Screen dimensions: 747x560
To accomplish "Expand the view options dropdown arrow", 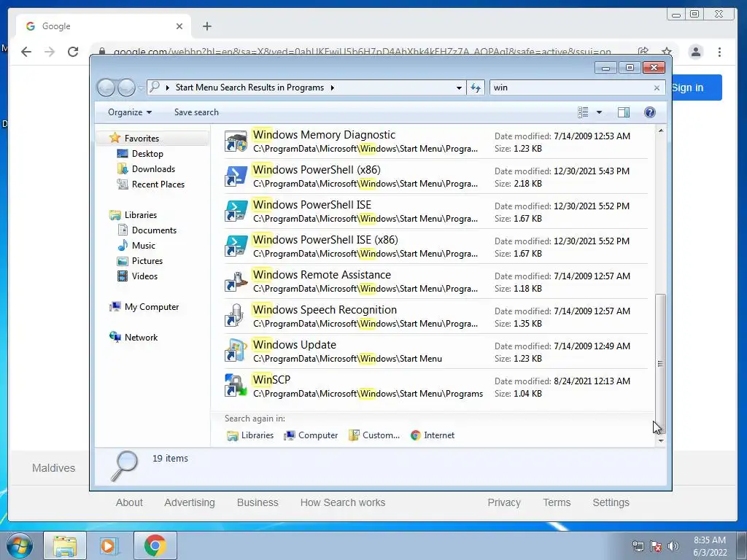I will coord(599,112).
